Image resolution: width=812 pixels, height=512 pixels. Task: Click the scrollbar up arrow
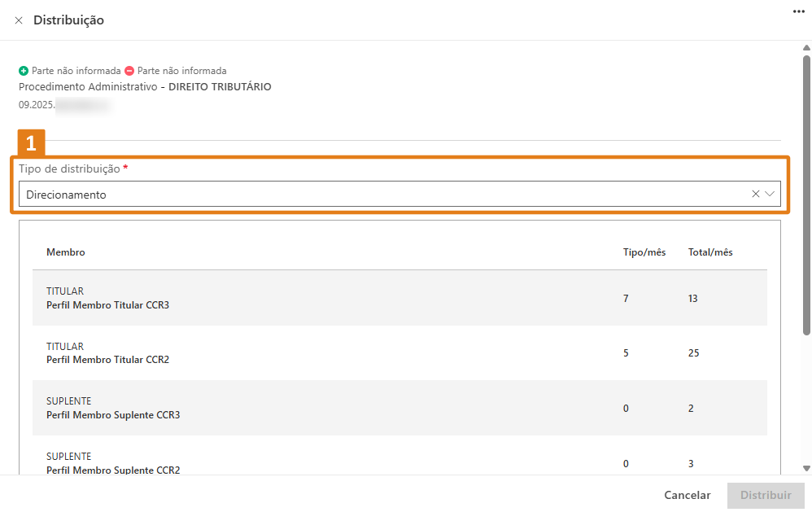click(806, 48)
